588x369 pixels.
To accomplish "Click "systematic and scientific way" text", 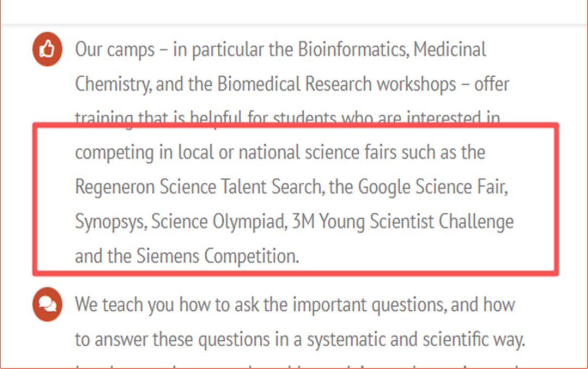I will click(x=416, y=339).
